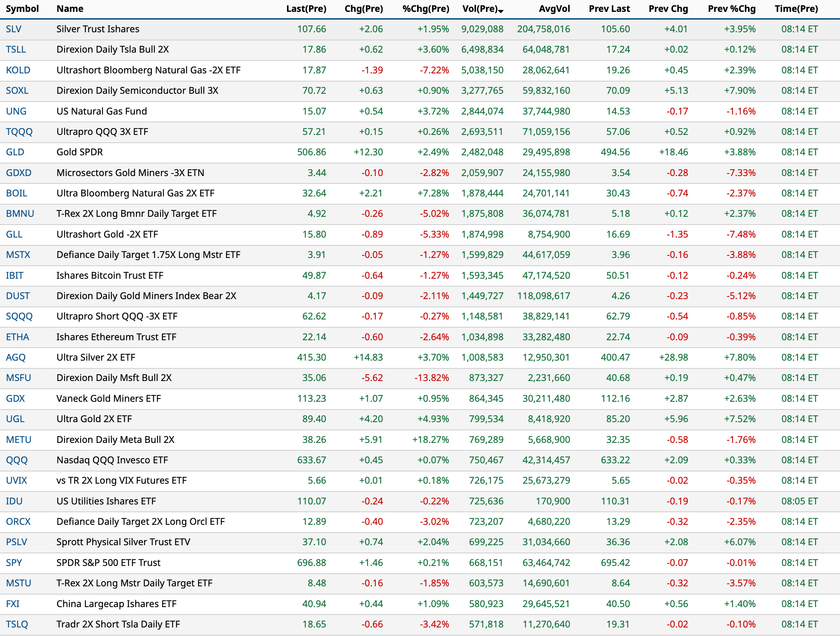Open the SLV symbol link
The width and height of the screenshot is (840, 636).
pos(14,29)
